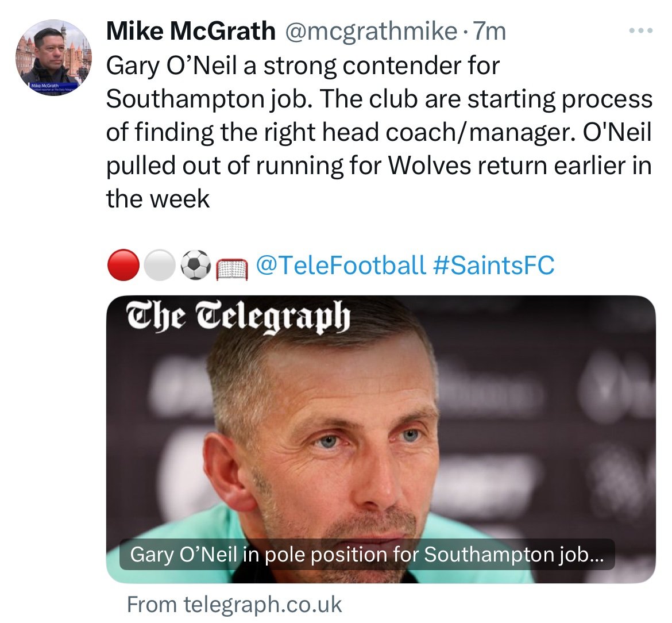The height and width of the screenshot is (623, 672).
Task: Open Mike McGrath's profile avatar
Action: tap(53, 58)
